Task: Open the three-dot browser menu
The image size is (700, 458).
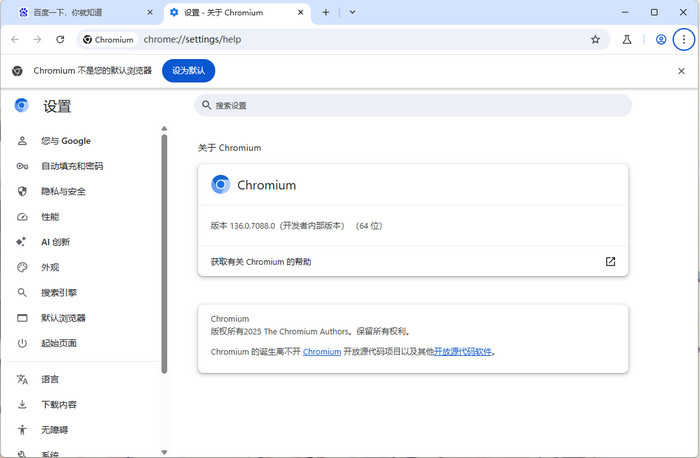Action: [x=684, y=39]
